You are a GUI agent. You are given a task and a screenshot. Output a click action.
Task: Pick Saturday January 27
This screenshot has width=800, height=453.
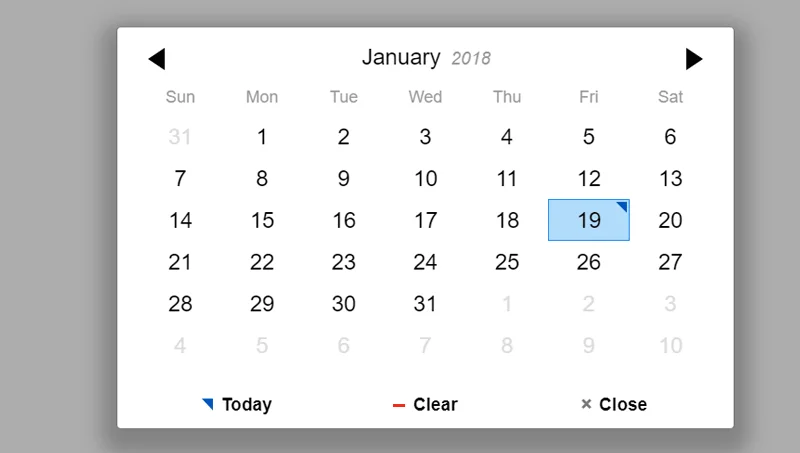coord(670,262)
